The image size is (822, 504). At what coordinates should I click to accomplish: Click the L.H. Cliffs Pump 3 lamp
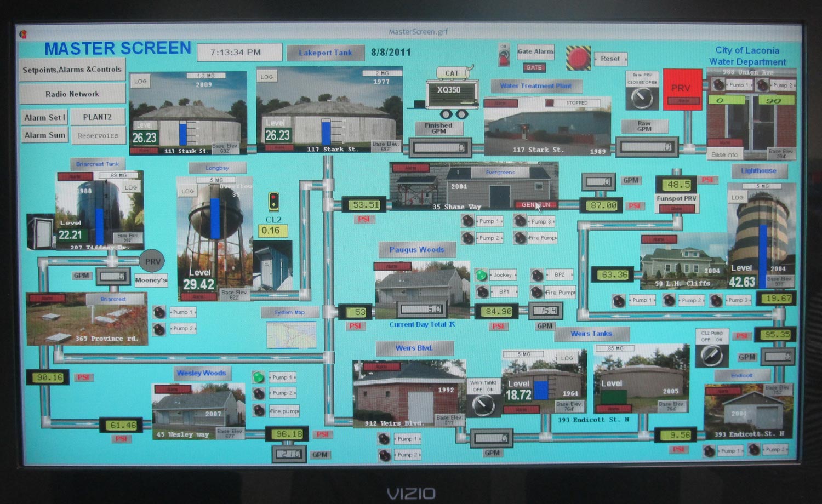tap(716, 300)
